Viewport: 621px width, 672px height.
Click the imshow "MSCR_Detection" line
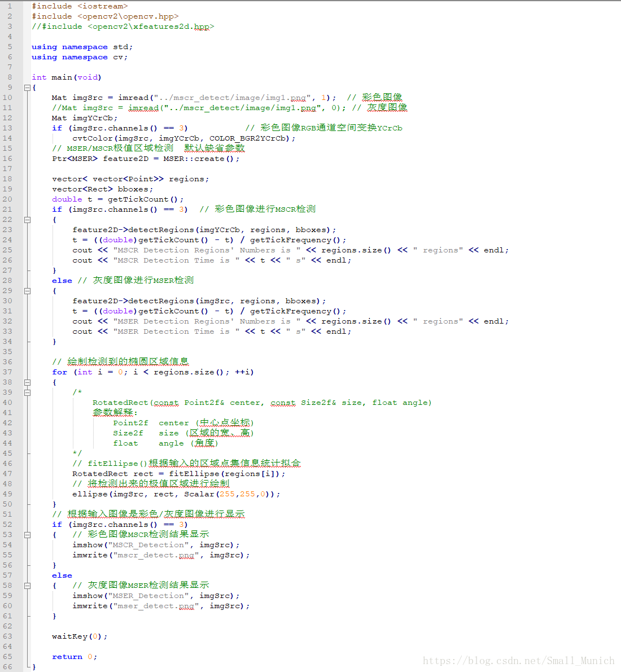click(x=156, y=545)
